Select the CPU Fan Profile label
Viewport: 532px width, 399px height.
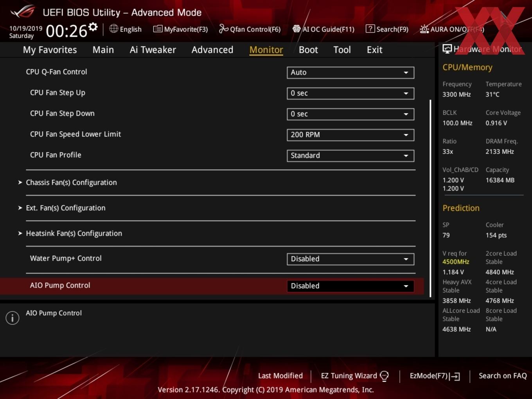(x=56, y=155)
